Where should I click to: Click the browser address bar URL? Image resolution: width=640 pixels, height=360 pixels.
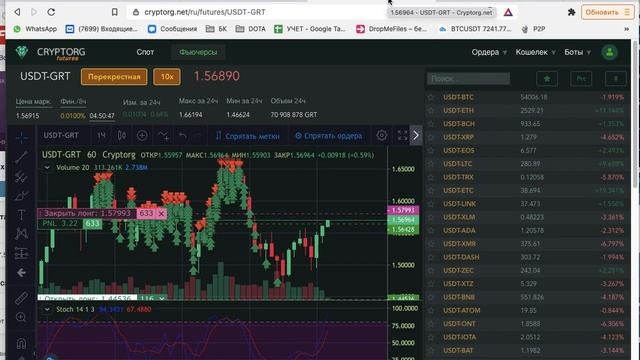204,12
